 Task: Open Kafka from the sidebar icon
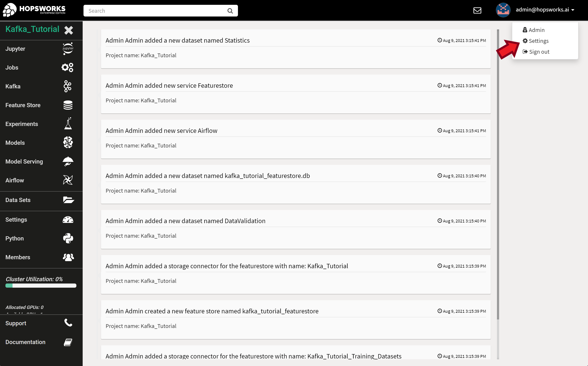[x=67, y=86]
